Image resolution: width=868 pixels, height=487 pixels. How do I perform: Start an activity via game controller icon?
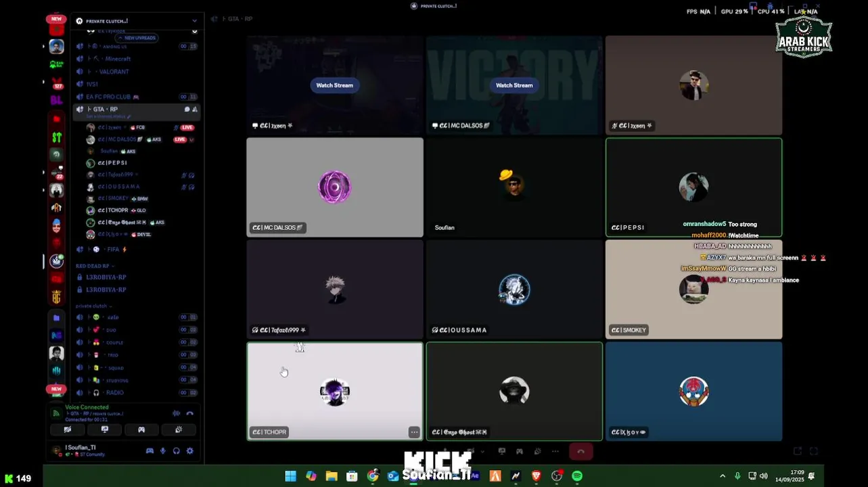coord(141,430)
